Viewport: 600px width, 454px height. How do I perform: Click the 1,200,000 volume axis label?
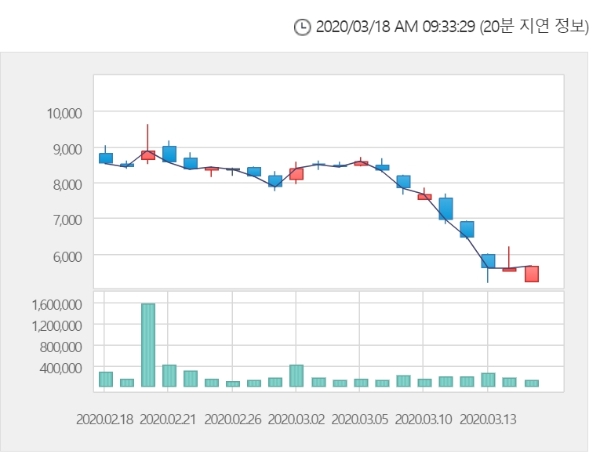(x=57, y=326)
